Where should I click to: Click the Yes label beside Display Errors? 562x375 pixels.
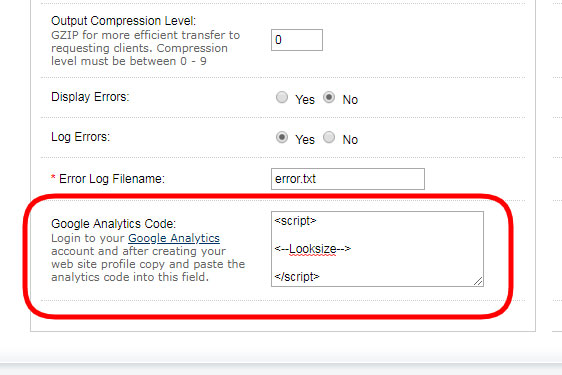(305, 100)
